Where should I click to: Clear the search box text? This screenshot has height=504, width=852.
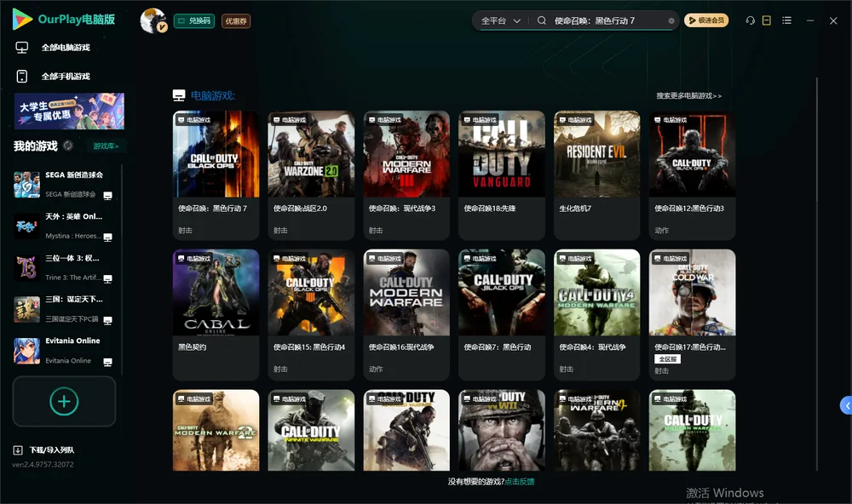pyautogui.click(x=671, y=21)
